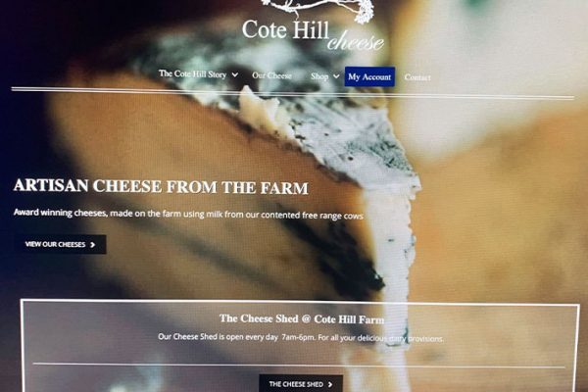The image size is (588, 392).
Task: Click the word cheese in script logo
Action: click(x=356, y=42)
